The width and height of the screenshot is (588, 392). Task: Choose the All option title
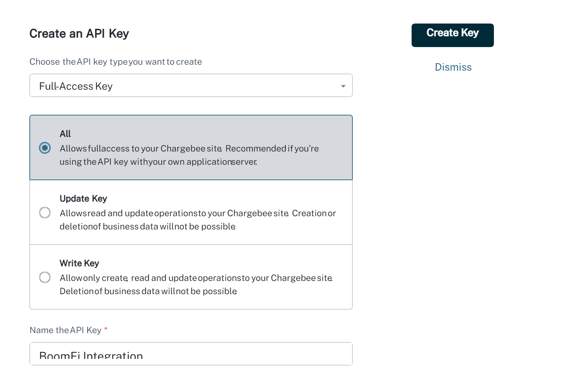[x=65, y=133]
